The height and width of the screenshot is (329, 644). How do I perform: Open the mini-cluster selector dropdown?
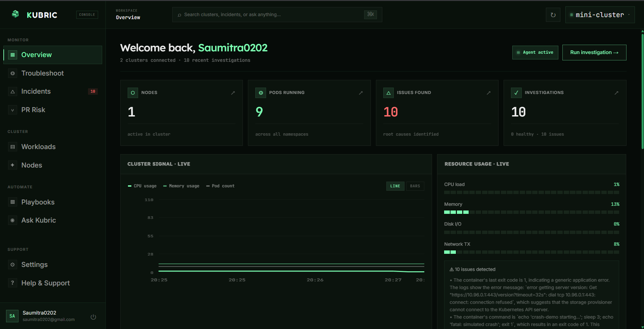600,15
